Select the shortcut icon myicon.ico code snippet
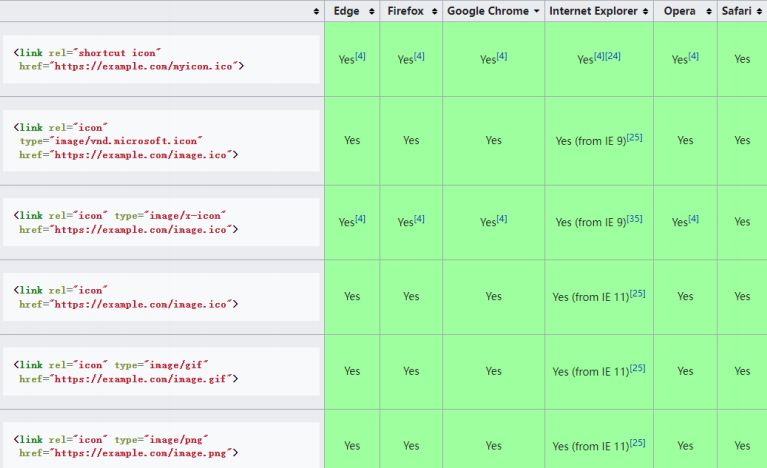Viewport: 767px width, 468px height. [x=161, y=59]
